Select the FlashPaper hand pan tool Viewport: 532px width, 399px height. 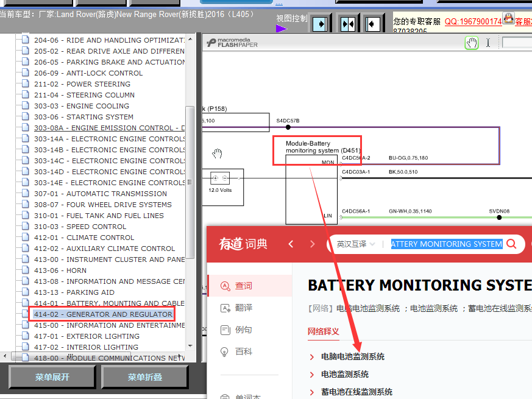[x=471, y=43]
